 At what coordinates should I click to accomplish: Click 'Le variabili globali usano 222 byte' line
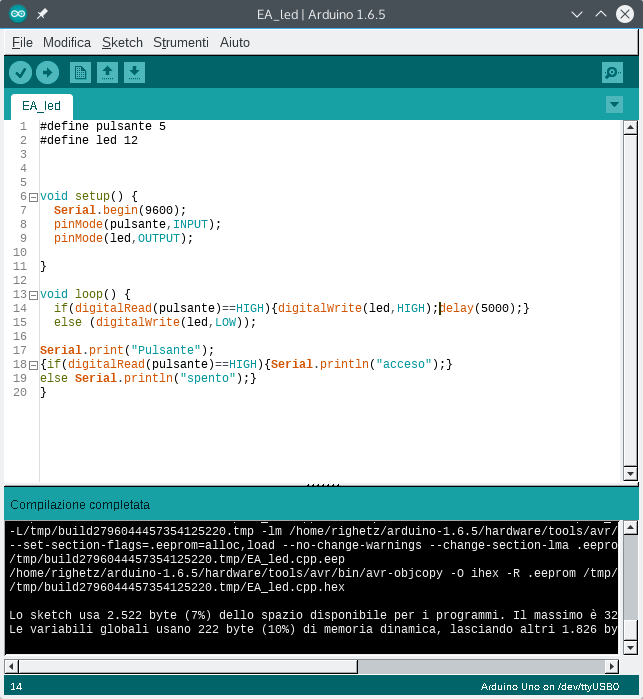pyautogui.click(x=313, y=629)
